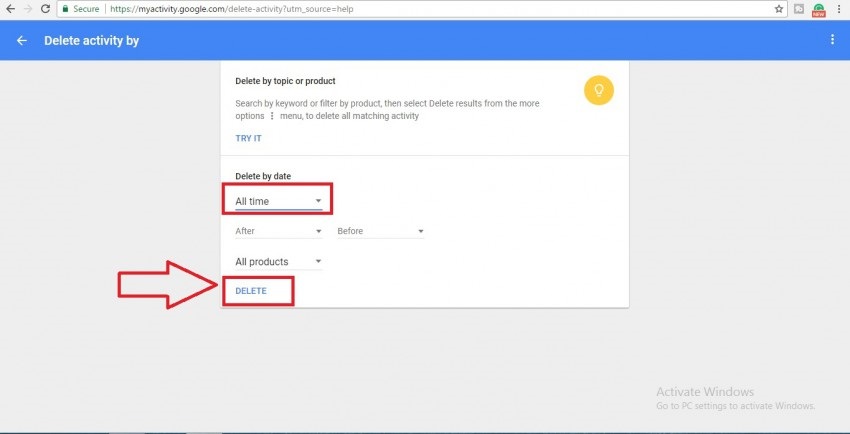Click the green Secure padlock icon
The image size is (850, 434).
point(66,9)
